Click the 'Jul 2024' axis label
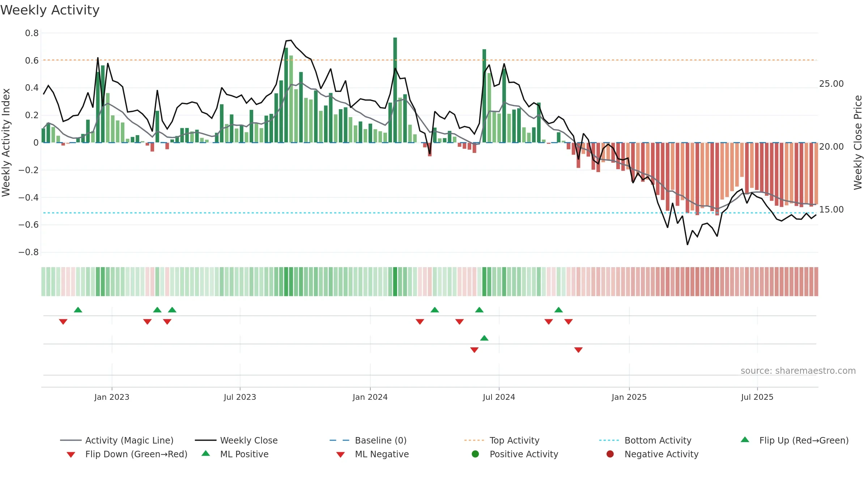 click(x=499, y=397)
